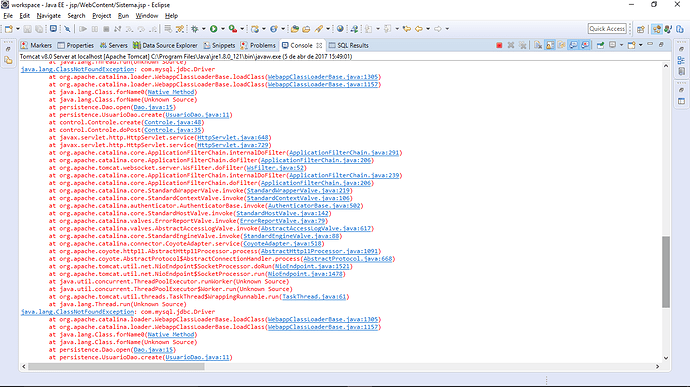Switch to the Problems tab
Image resolution: width=690 pixels, height=387 pixels.
click(x=258, y=45)
